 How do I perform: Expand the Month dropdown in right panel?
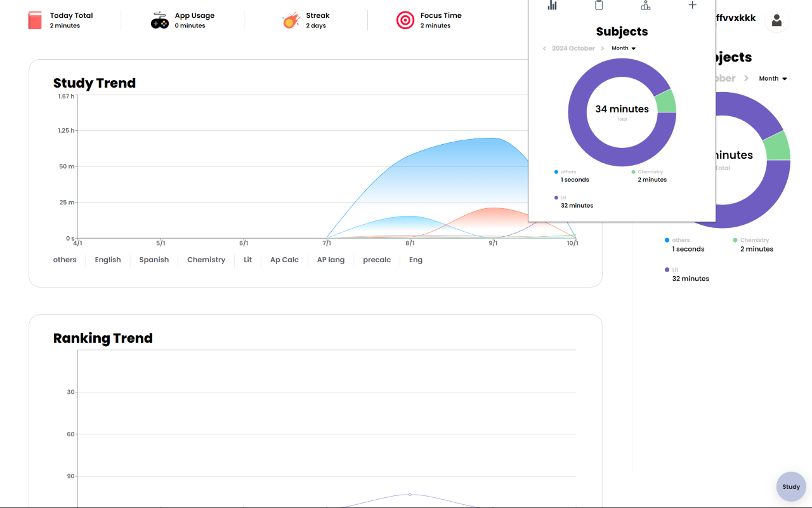pyautogui.click(x=773, y=79)
